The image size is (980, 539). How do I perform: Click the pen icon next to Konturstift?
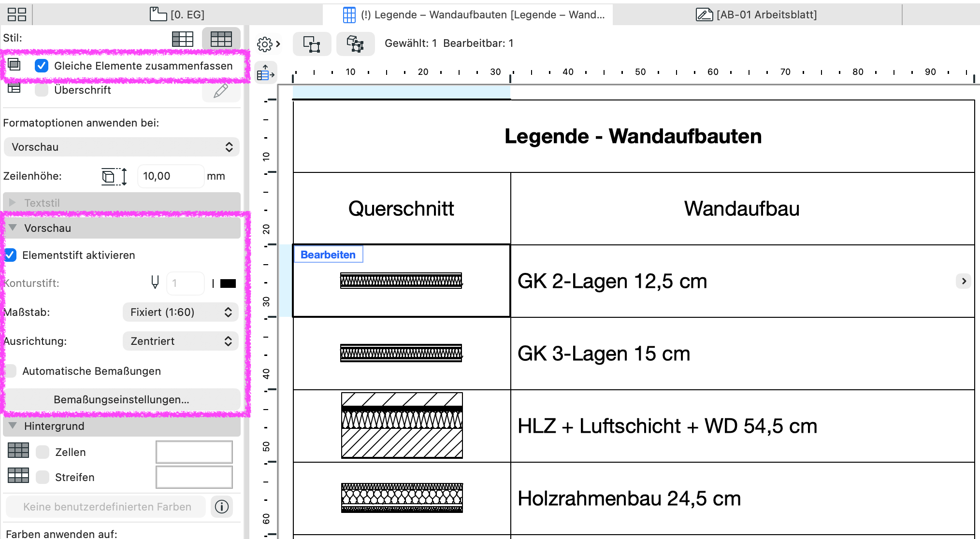[x=155, y=283]
